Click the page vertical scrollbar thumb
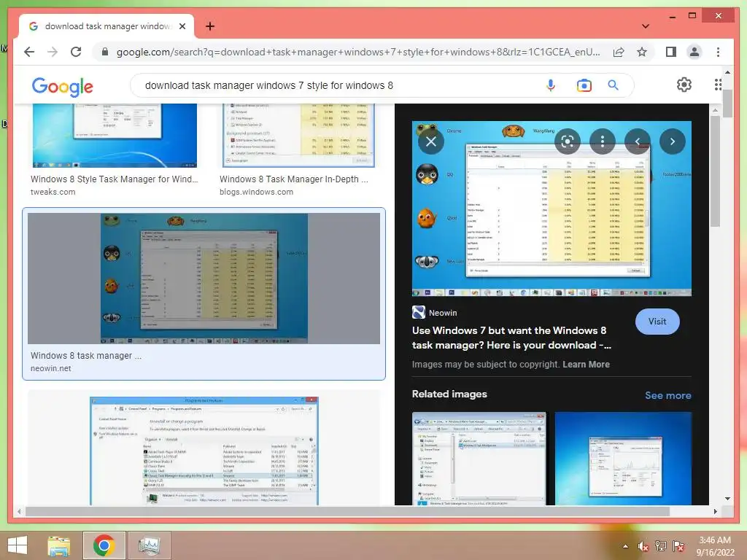Screen dimensions: 747x560 [727, 103]
